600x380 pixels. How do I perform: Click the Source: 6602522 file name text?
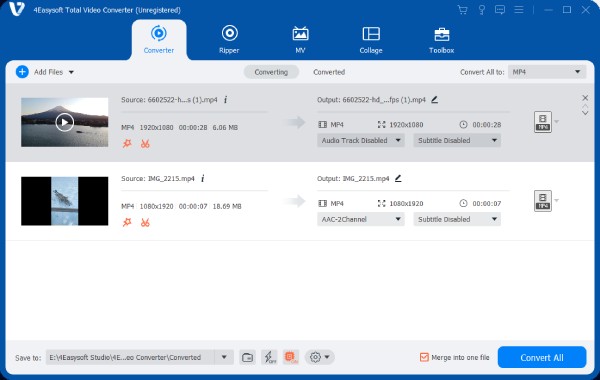coord(169,100)
